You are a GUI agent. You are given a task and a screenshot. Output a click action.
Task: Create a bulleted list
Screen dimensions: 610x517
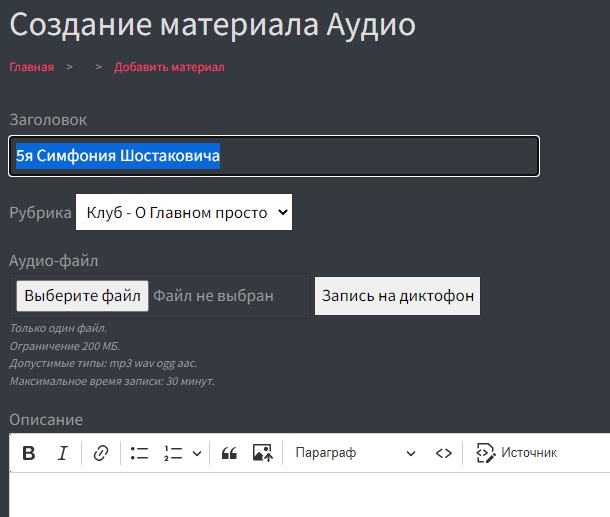pyautogui.click(x=139, y=453)
